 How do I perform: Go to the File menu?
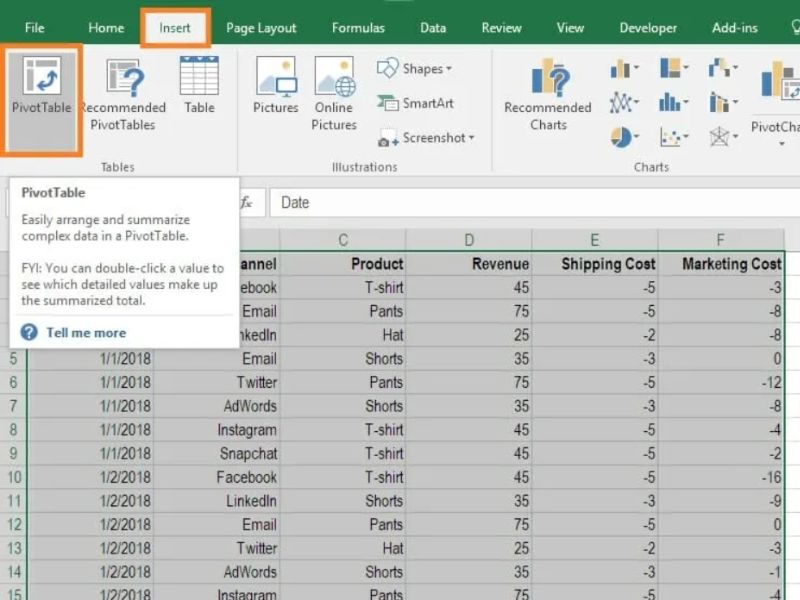[x=34, y=28]
